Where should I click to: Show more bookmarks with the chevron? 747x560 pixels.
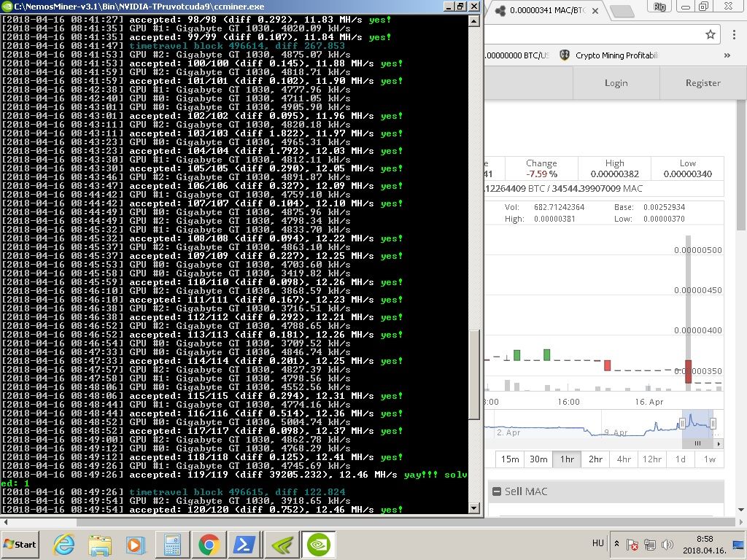727,55
